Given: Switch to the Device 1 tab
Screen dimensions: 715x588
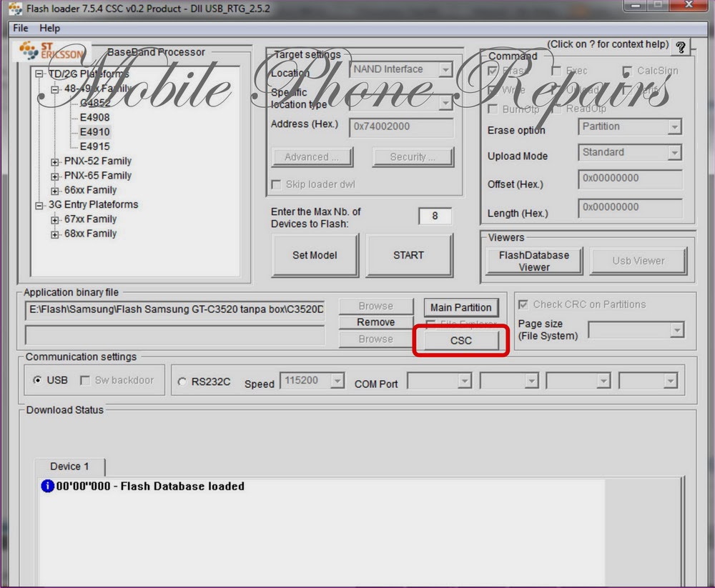Looking at the screenshot, I should 69,467.
